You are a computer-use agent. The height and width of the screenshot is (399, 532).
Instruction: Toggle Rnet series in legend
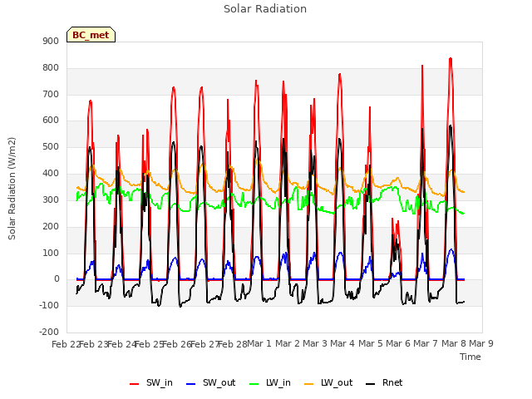click(x=384, y=383)
